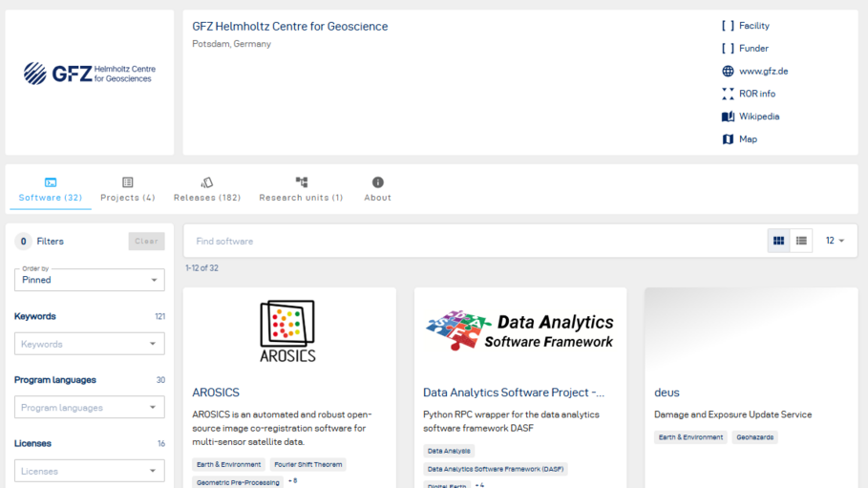
Task: Click the GFZ Helmholtz Centre logo
Action: click(x=90, y=74)
